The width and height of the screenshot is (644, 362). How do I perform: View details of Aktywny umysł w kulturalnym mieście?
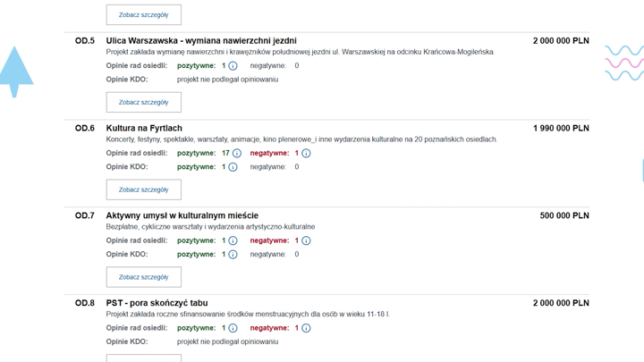pos(143,277)
